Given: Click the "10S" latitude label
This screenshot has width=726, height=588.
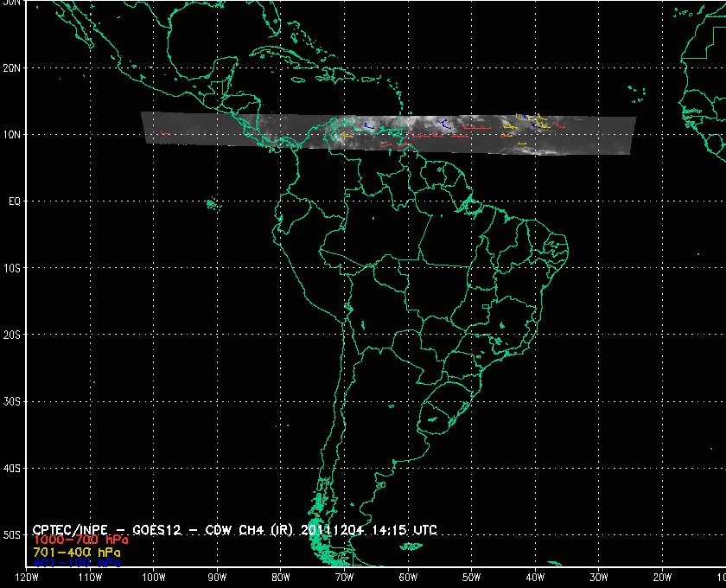Looking at the screenshot, I should point(11,268).
